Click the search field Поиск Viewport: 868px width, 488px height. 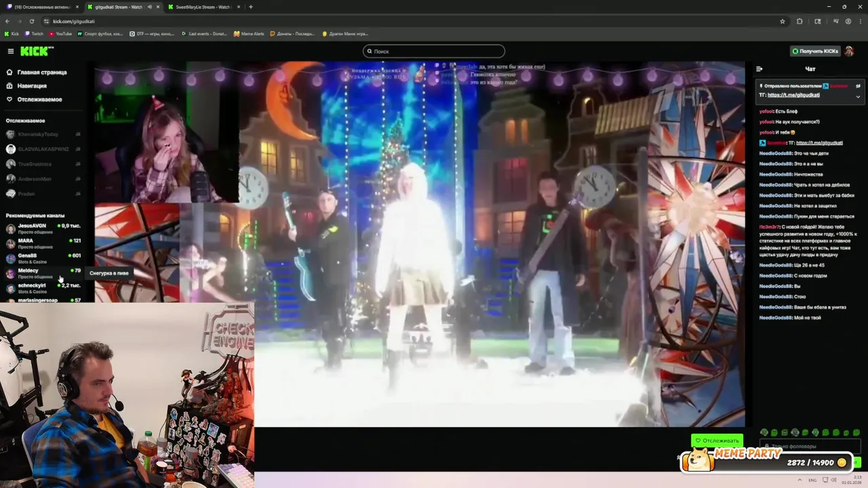click(434, 51)
